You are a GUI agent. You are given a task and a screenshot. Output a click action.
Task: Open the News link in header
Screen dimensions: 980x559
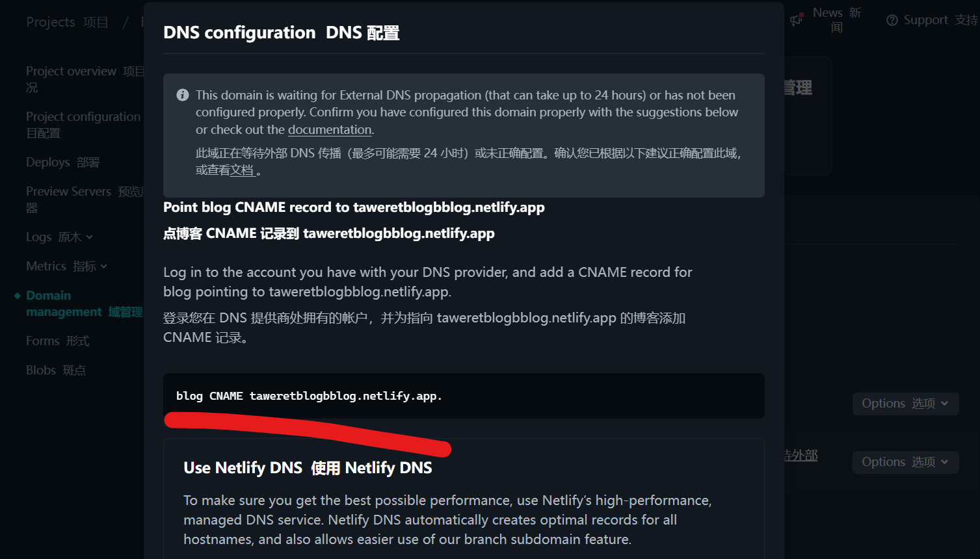[x=837, y=20]
